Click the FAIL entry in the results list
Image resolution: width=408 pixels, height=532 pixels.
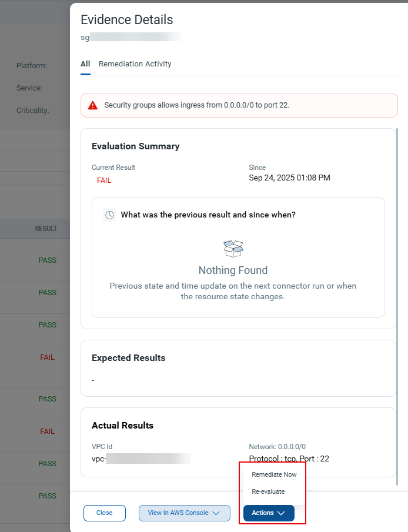[47, 357]
